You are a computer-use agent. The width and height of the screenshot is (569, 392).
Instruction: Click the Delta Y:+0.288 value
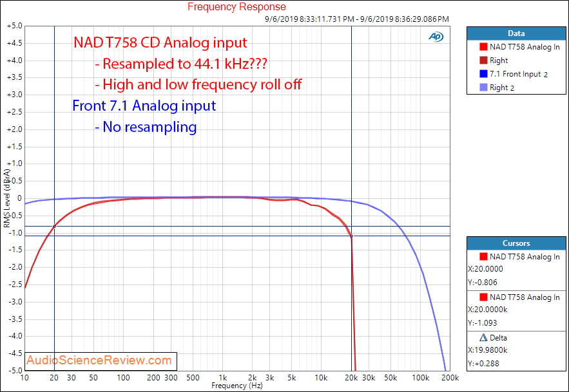click(x=483, y=364)
